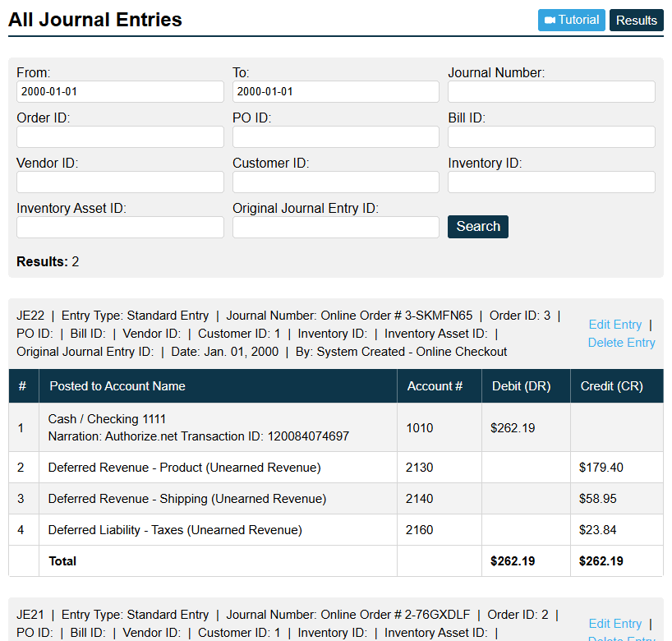Click the Date: Jan. 01, 2000 text
The height and width of the screenshot is (641, 672).
(x=224, y=352)
